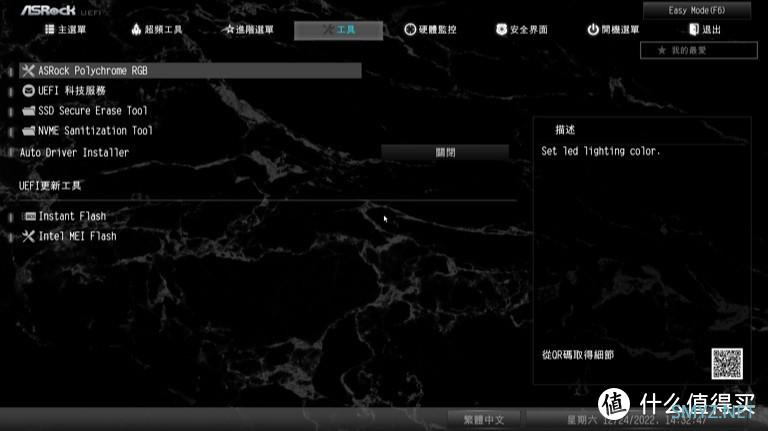
Task: Click the 從QR碼取得細節 label
Action: (577, 355)
